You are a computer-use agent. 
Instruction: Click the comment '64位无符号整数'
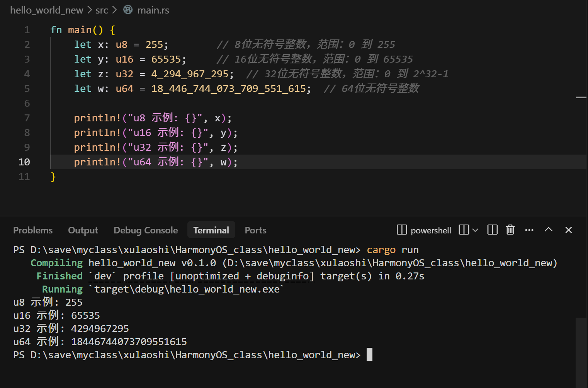coord(380,88)
